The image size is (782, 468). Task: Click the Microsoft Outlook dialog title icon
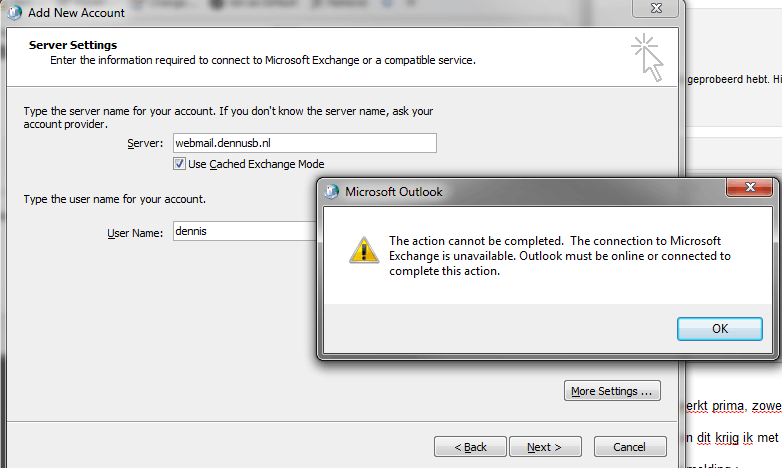[x=331, y=191]
